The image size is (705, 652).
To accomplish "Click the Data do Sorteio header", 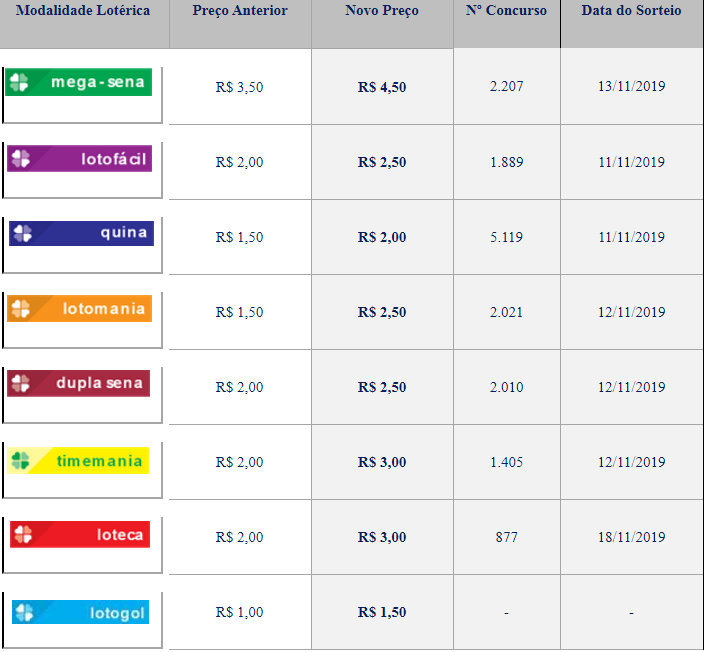I will click(632, 11).
